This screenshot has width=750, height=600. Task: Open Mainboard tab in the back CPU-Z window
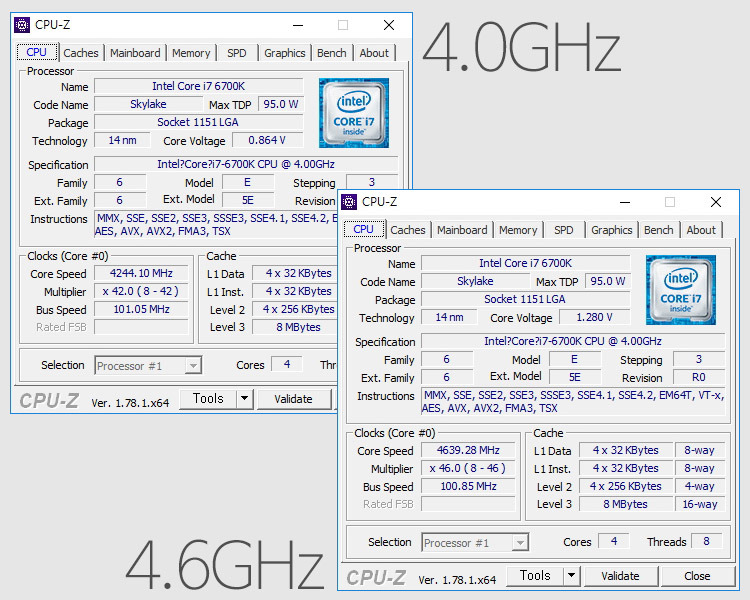[135, 53]
